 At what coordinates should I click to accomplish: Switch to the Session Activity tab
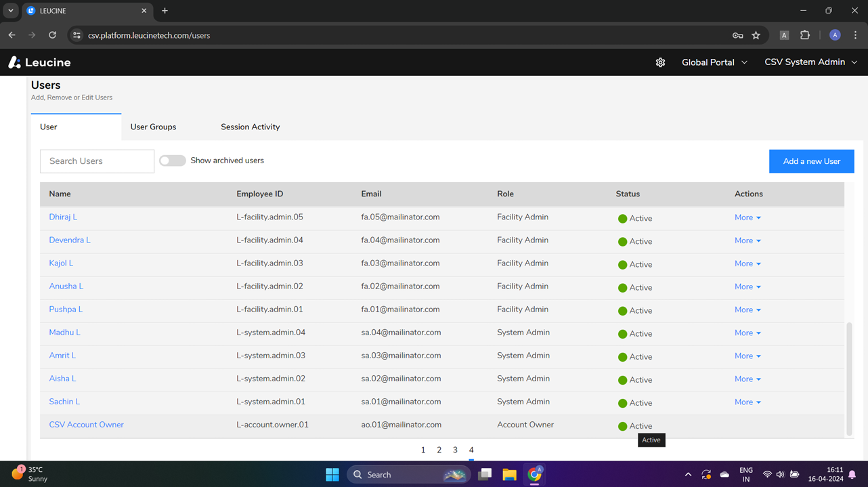point(250,127)
